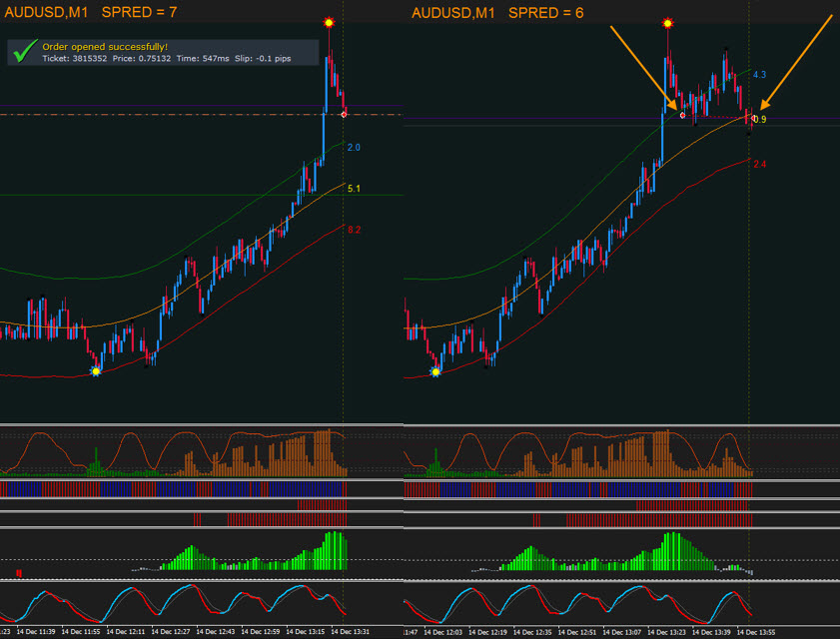Click the '14 Dec 12:59' time axis label

(x=261, y=631)
